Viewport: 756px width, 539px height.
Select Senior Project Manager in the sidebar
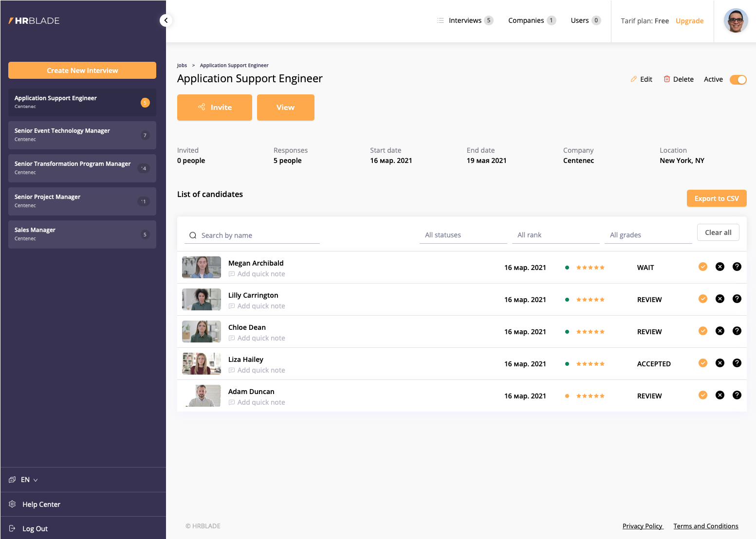click(x=82, y=201)
